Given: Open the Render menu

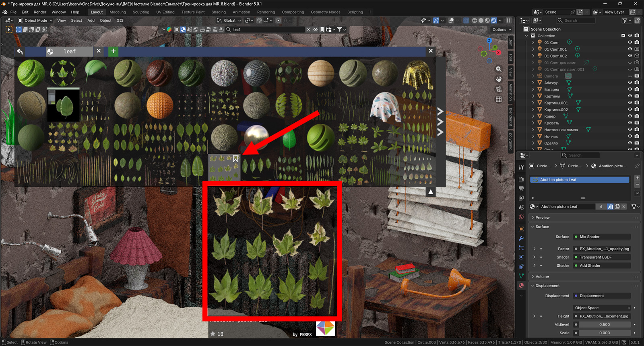Looking at the screenshot, I should coord(40,12).
